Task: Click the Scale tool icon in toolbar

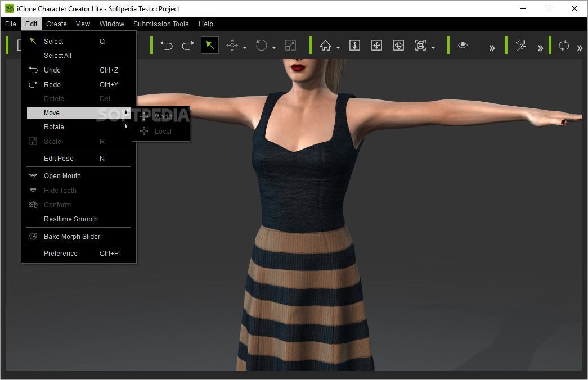Action: 291,46
